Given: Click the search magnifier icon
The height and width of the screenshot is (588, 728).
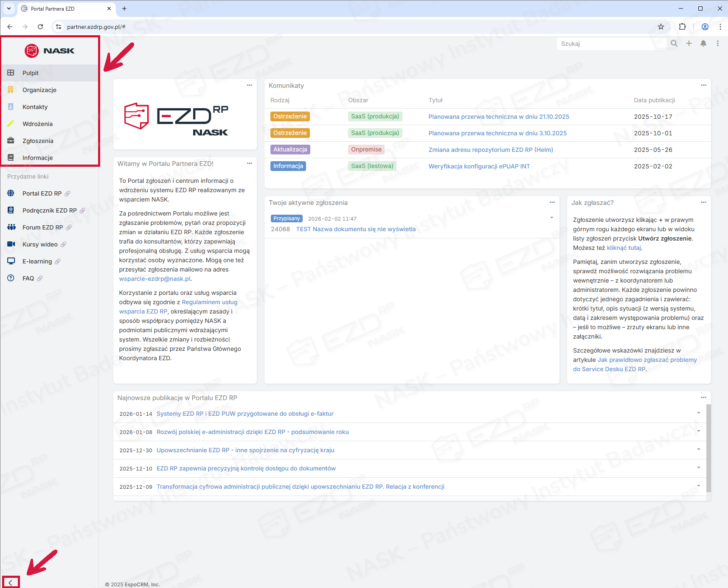Looking at the screenshot, I should [674, 43].
